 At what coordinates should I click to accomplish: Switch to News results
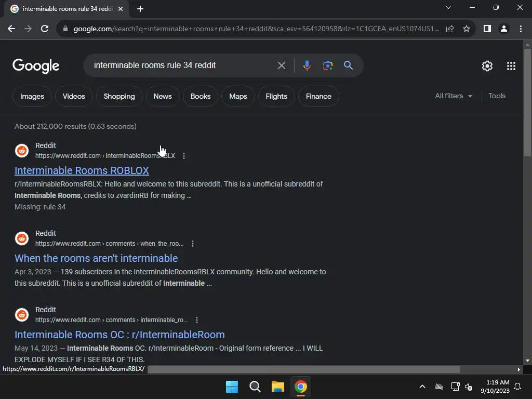pyautogui.click(x=163, y=96)
